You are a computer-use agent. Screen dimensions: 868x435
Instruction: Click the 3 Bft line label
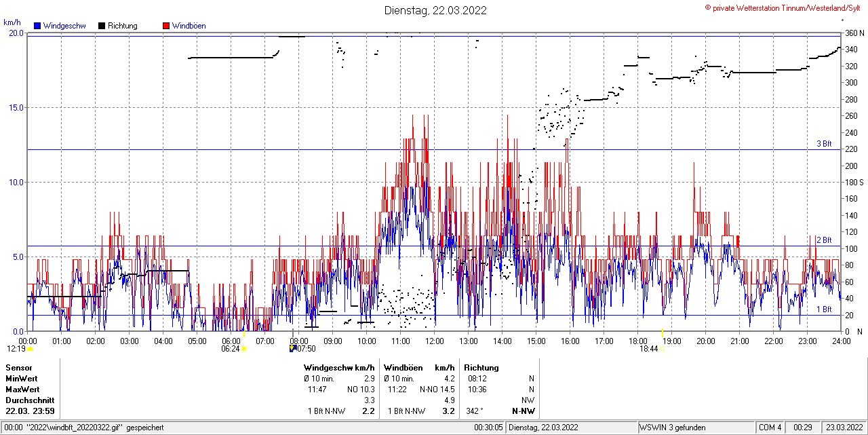[824, 144]
